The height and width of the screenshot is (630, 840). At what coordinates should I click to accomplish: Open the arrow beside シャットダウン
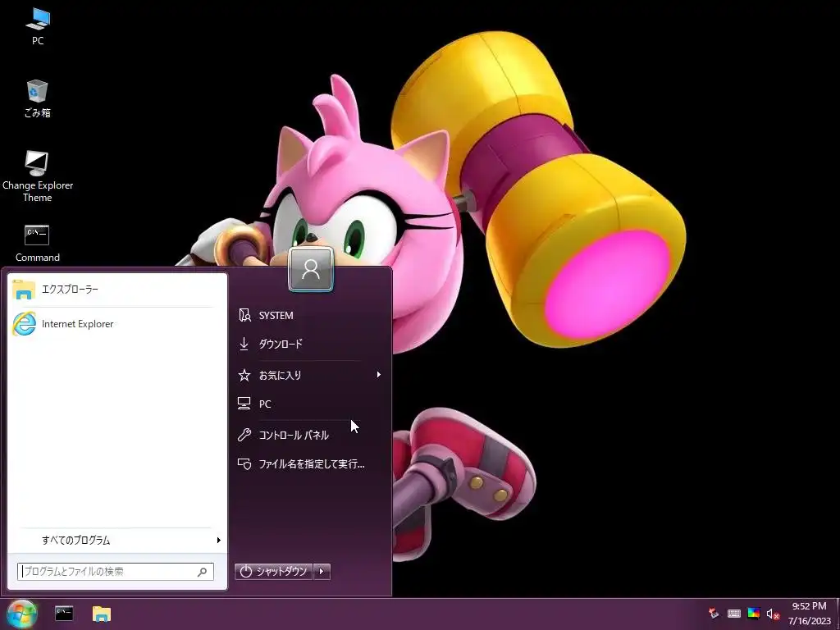(322, 572)
